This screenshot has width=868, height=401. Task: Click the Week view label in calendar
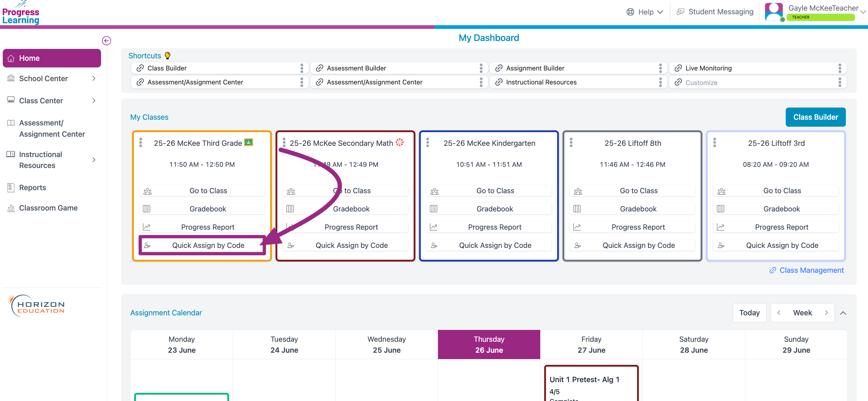(x=802, y=313)
